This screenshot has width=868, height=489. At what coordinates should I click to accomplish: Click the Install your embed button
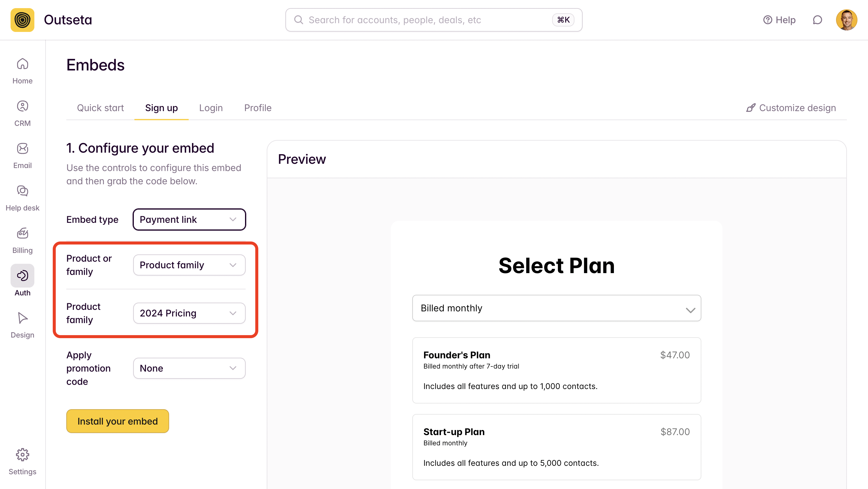(117, 421)
